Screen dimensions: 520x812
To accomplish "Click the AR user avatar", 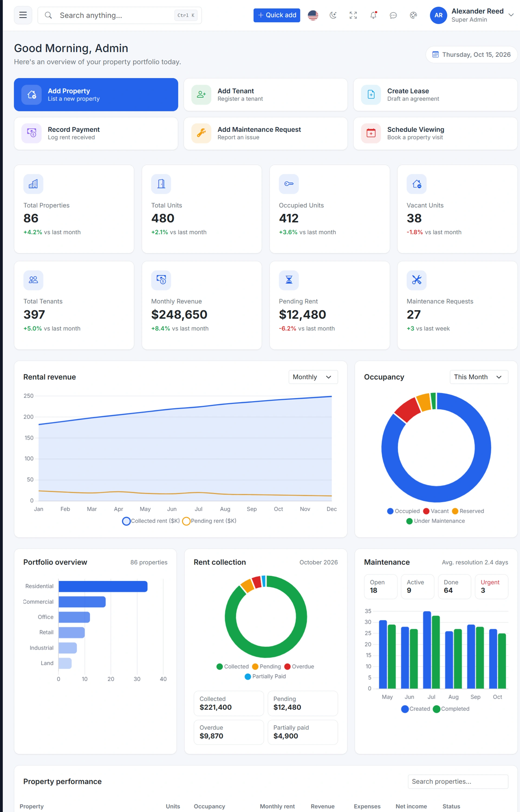I will coord(438,15).
